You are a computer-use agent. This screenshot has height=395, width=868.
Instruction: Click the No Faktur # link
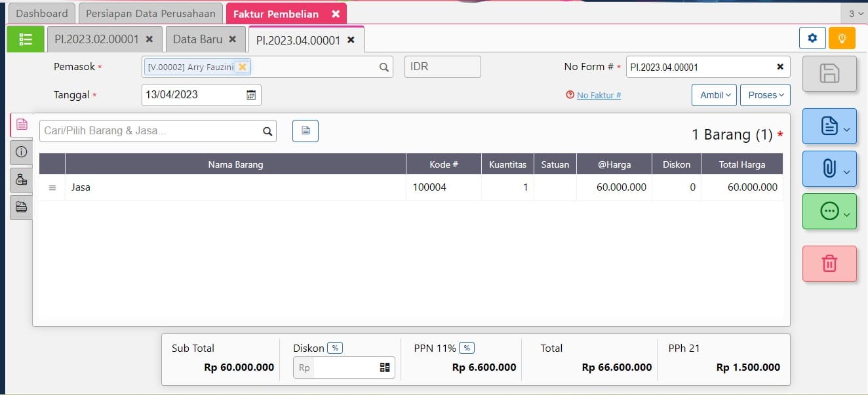point(599,96)
